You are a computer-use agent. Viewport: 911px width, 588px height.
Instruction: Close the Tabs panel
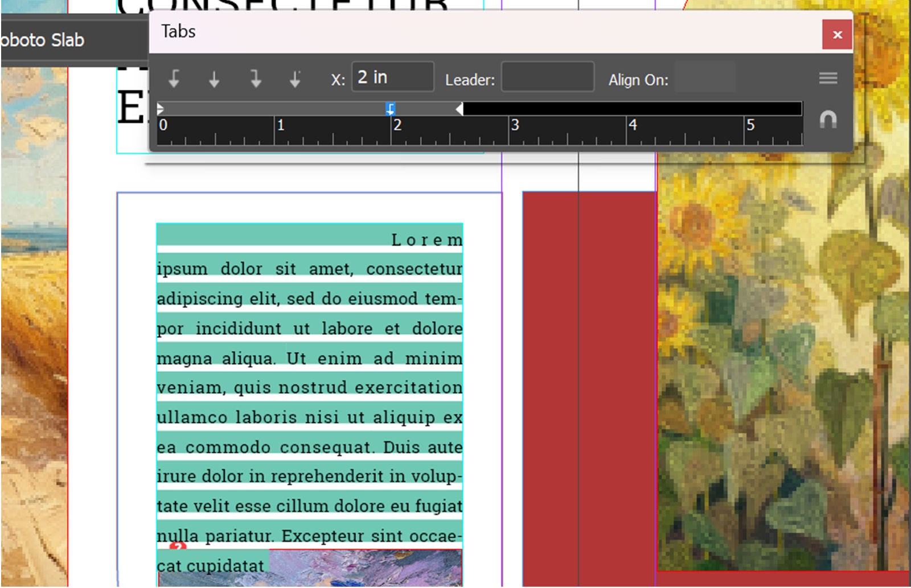(837, 35)
